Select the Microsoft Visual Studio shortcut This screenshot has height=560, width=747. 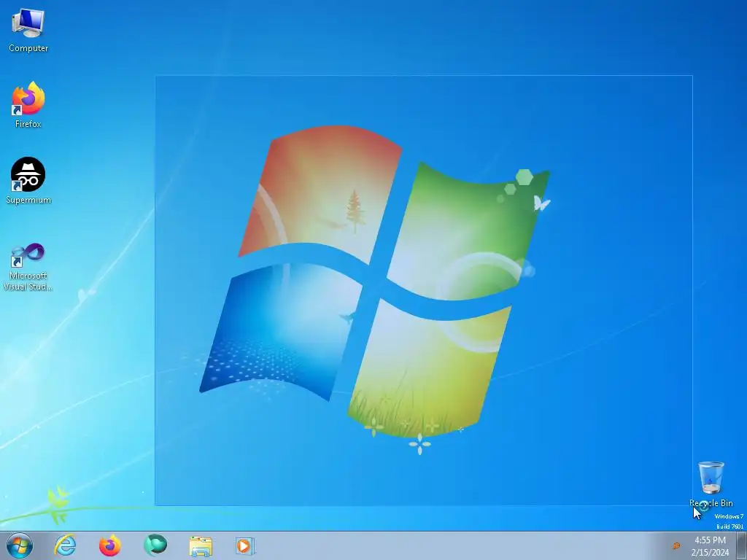coord(28,267)
